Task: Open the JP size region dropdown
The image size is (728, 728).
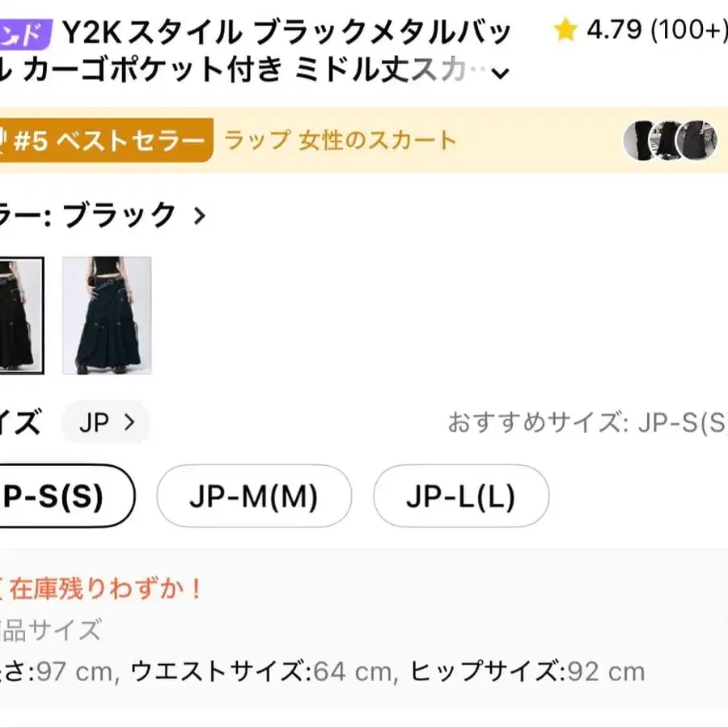Action: pyautogui.click(x=106, y=422)
